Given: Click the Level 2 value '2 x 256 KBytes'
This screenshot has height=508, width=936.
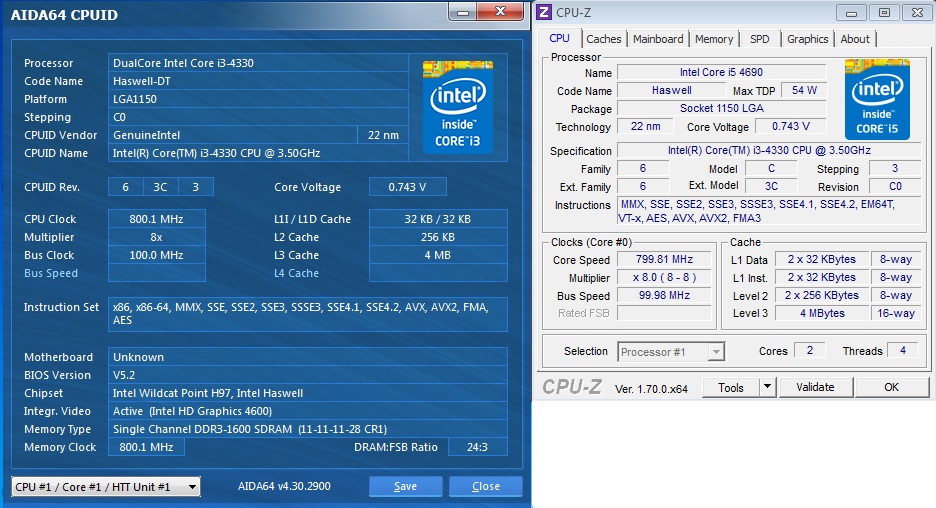Looking at the screenshot, I should [822, 295].
